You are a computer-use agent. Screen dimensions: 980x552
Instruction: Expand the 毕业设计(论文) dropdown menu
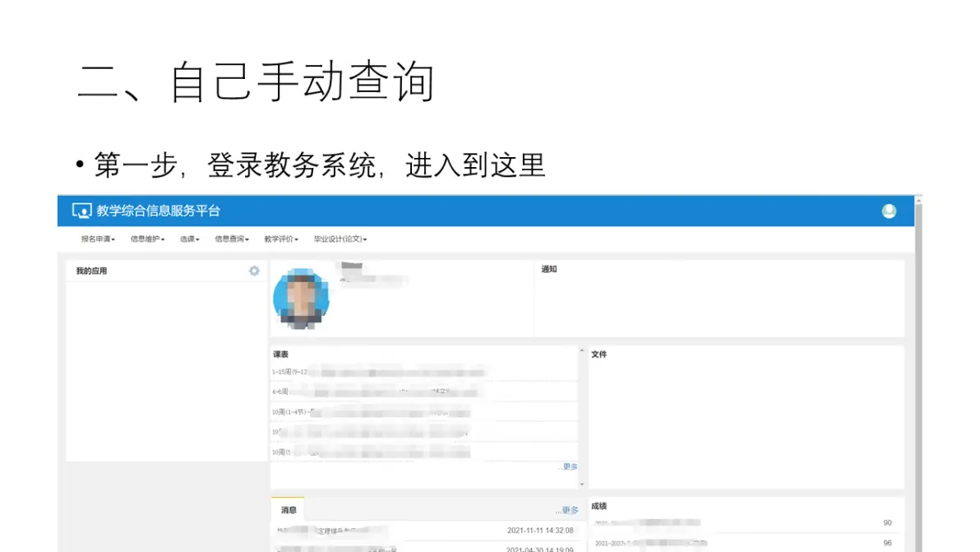click(x=340, y=239)
